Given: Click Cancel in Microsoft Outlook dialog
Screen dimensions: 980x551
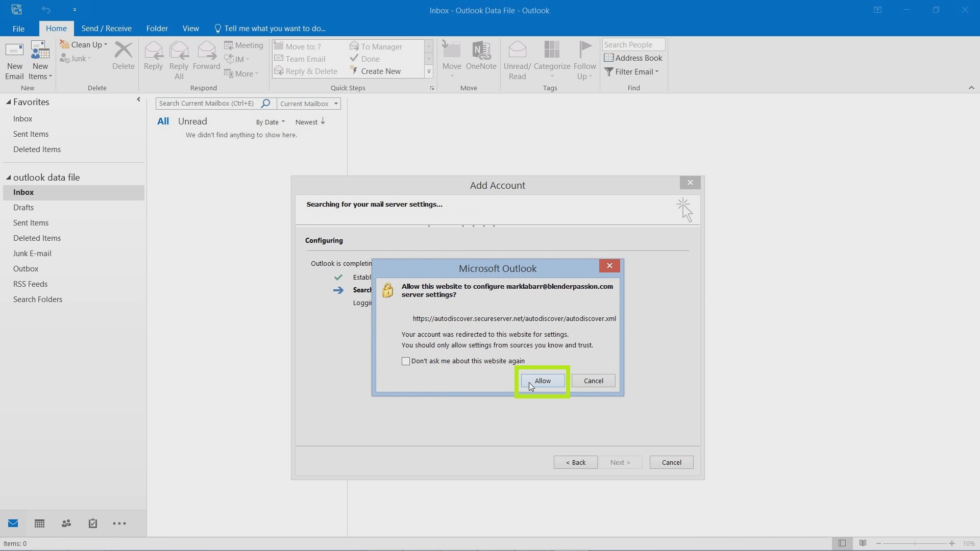Looking at the screenshot, I should click(x=593, y=381).
